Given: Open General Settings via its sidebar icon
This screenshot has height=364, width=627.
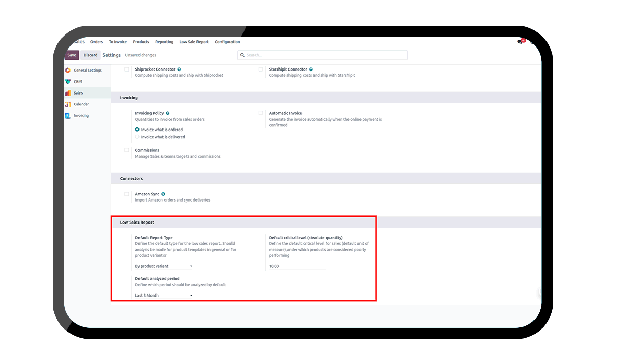Looking at the screenshot, I should click(x=68, y=71).
